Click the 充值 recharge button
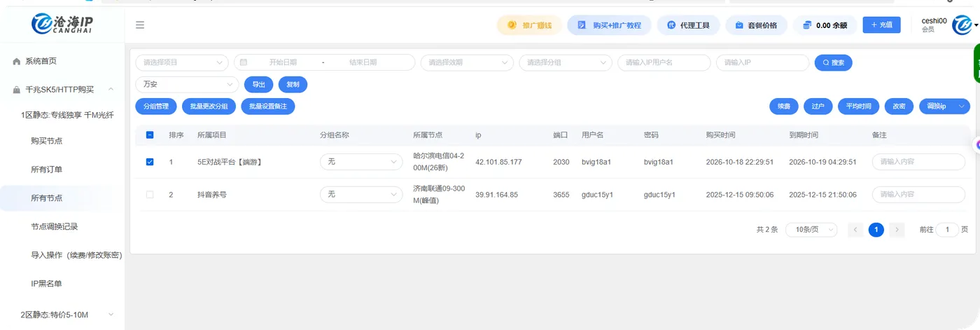The height and width of the screenshot is (330, 980). coord(881,25)
